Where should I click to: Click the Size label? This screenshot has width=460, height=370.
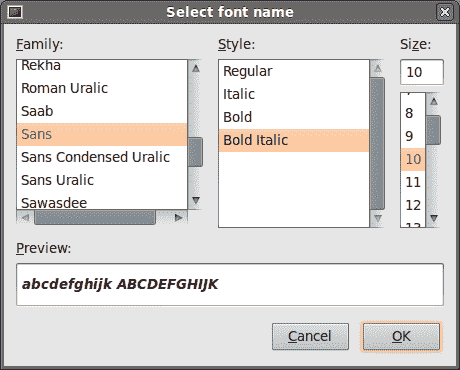click(415, 44)
